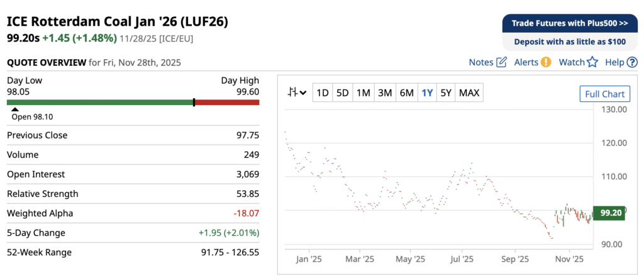Open the chart type dropdown
The width and height of the screenshot is (644, 276).
coord(297,93)
